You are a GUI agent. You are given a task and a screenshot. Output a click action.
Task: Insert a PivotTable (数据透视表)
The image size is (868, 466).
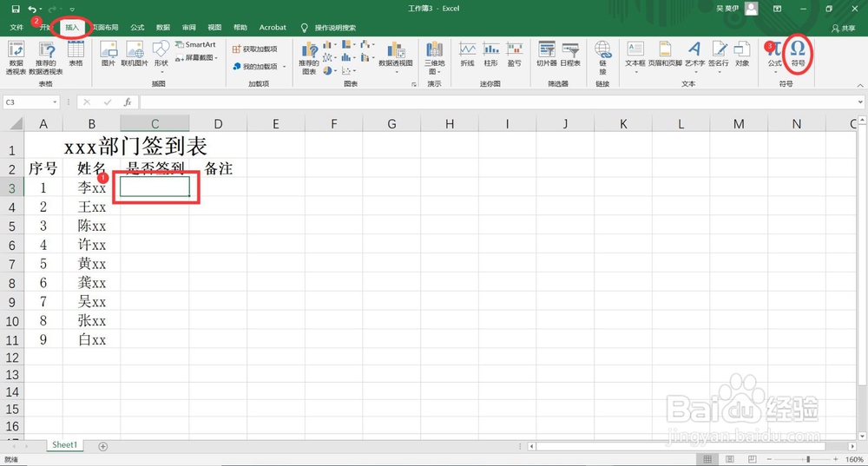(x=16, y=57)
